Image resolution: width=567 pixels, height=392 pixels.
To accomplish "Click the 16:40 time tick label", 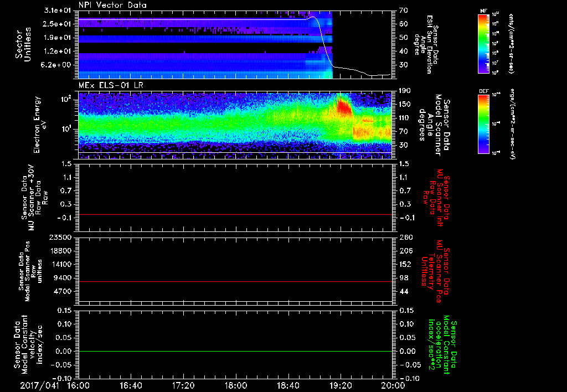I will pyautogui.click(x=131, y=385).
